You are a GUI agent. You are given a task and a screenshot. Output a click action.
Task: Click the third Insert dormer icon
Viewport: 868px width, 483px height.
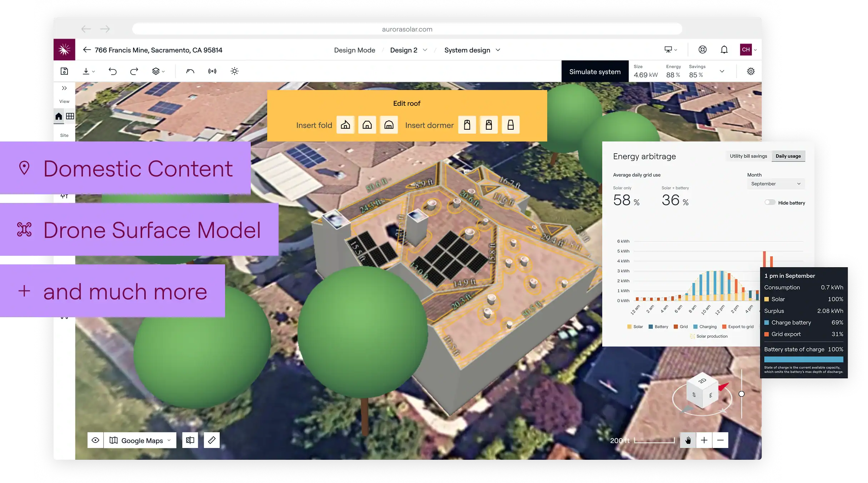510,125
